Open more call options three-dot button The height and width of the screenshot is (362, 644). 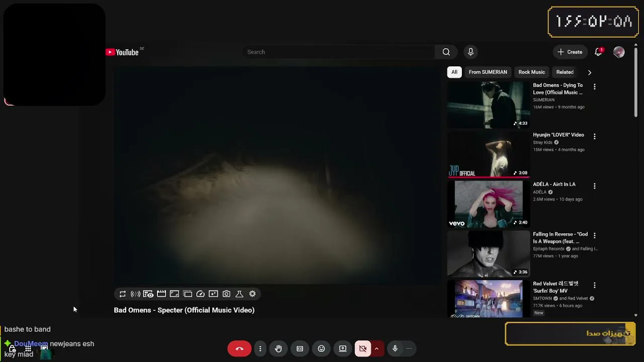point(260,348)
